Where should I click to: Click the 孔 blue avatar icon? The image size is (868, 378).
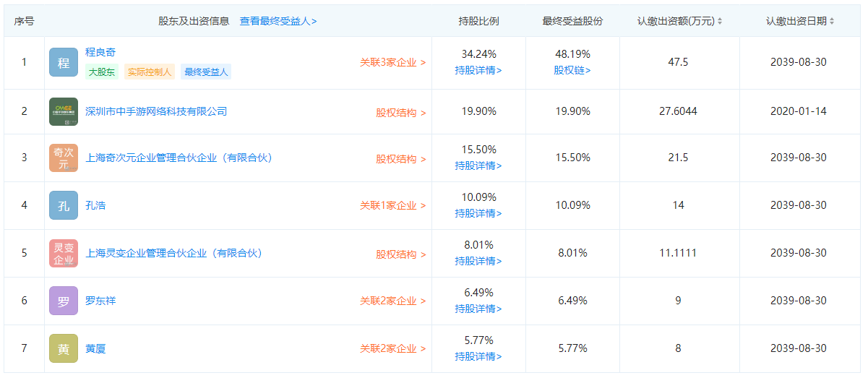[64, 206]
